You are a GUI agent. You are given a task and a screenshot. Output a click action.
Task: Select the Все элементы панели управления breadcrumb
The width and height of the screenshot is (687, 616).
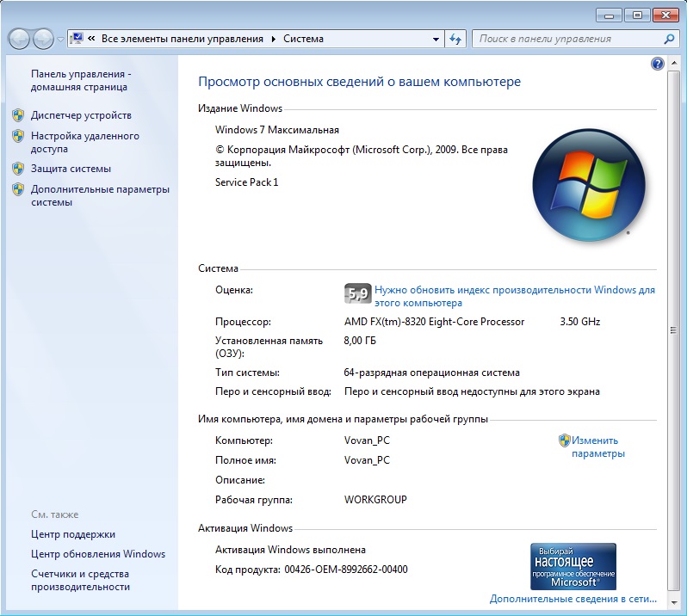182,39
